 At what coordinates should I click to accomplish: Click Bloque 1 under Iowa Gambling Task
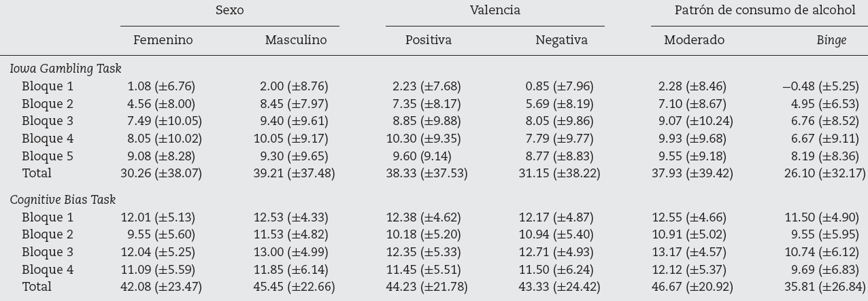[48, 86]
